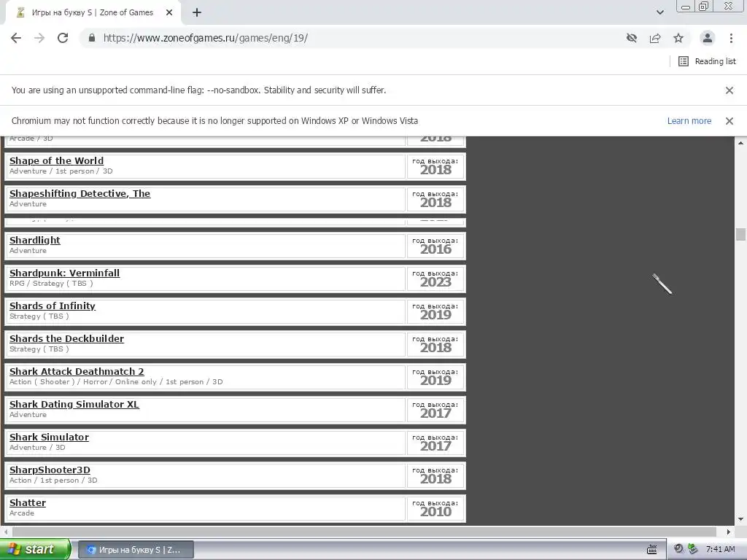Click horizontal scrollbar left arrow

[x=6, y=532]
